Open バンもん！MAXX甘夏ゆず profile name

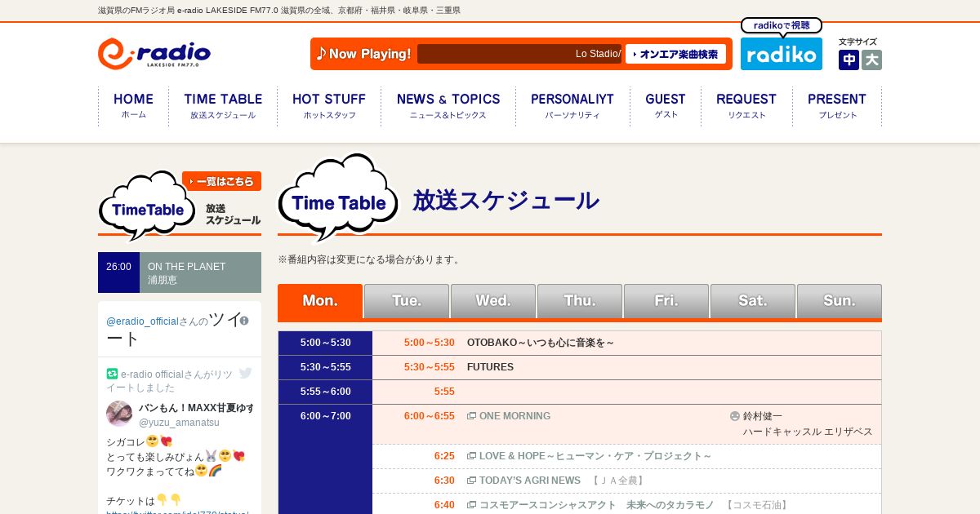pos(196,407)
